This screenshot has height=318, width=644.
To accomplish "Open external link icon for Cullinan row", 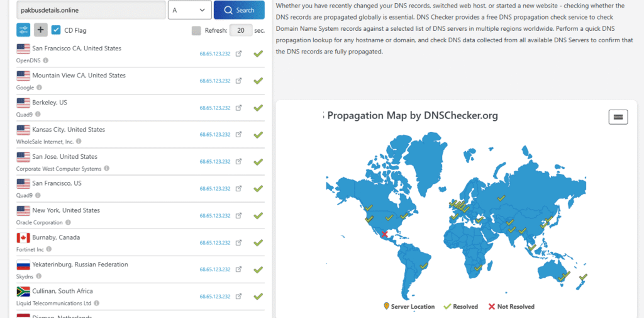I will click(x=238, y=296).
